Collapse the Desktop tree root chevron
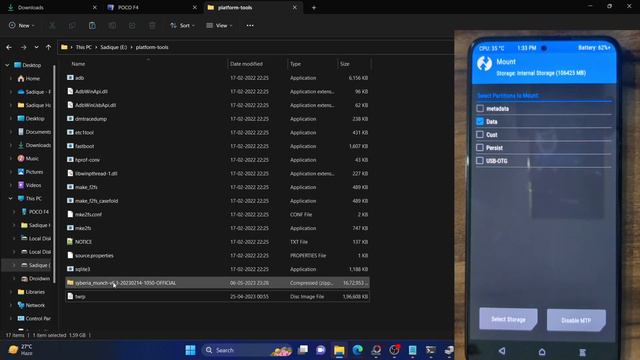Screen dimensions: 640x360 point(7,65)
